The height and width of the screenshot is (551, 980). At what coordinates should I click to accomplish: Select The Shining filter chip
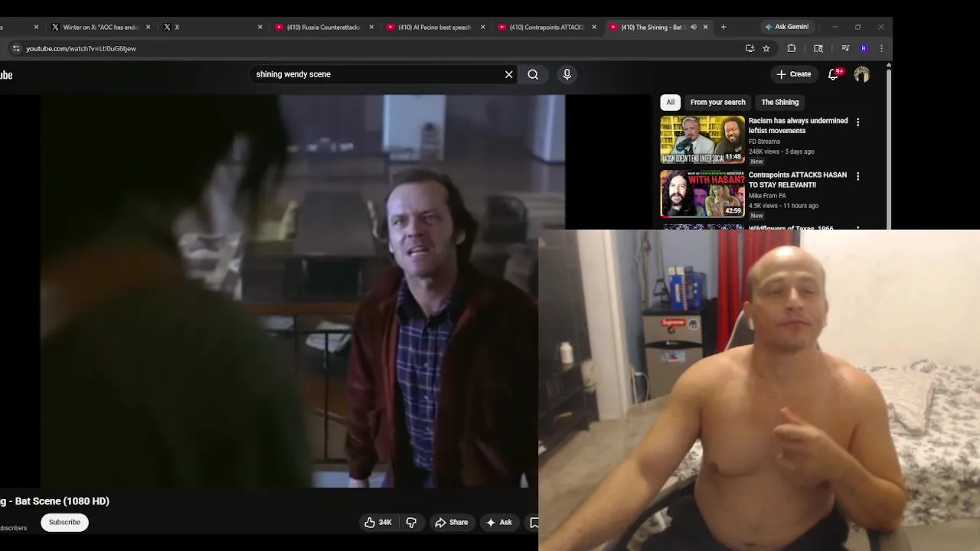[779, 102]
